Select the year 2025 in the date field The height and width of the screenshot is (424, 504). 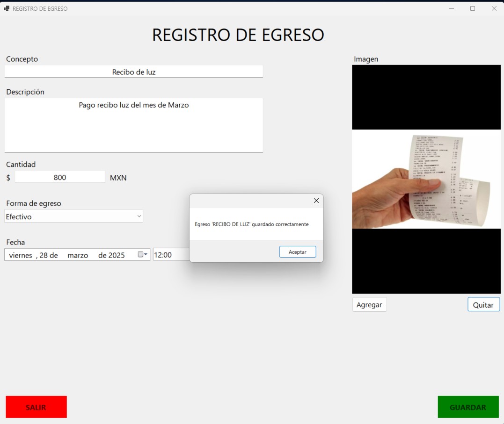click(x=117, y=255)
